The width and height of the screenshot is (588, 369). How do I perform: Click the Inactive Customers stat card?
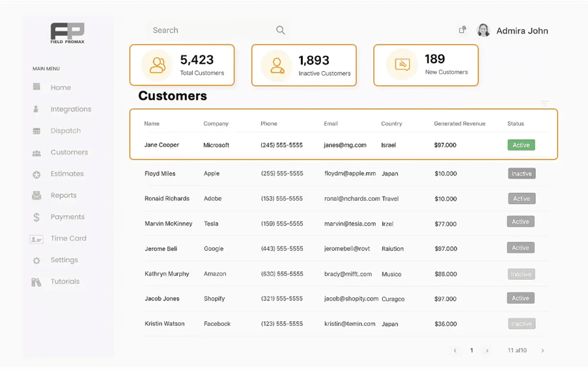point(304,65)
